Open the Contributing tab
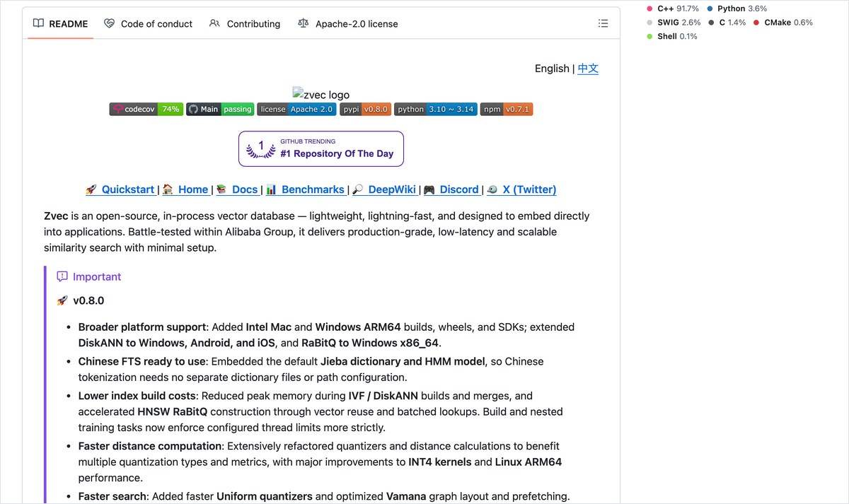The image size is (849, 504). coord(245,24)
